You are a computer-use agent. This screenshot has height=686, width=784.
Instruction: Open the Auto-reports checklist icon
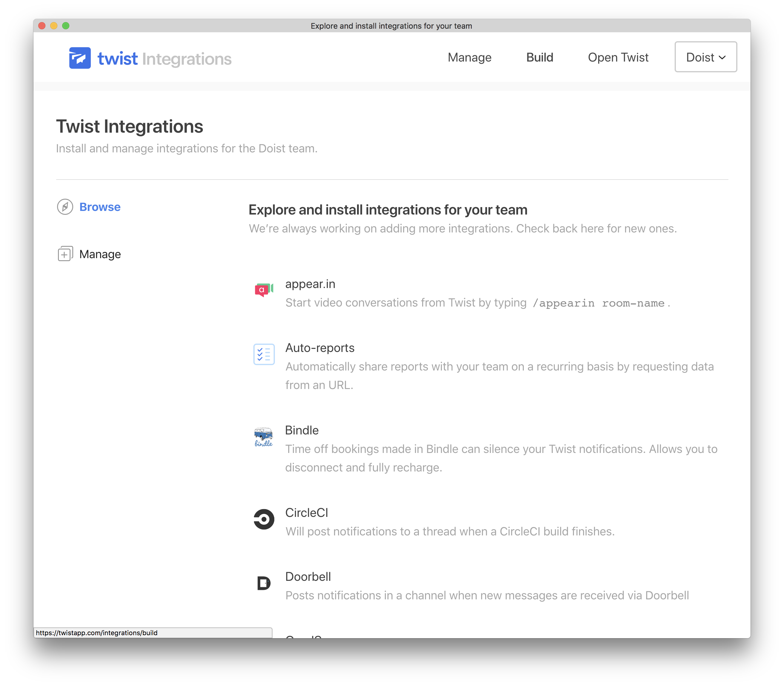(264, 354)
